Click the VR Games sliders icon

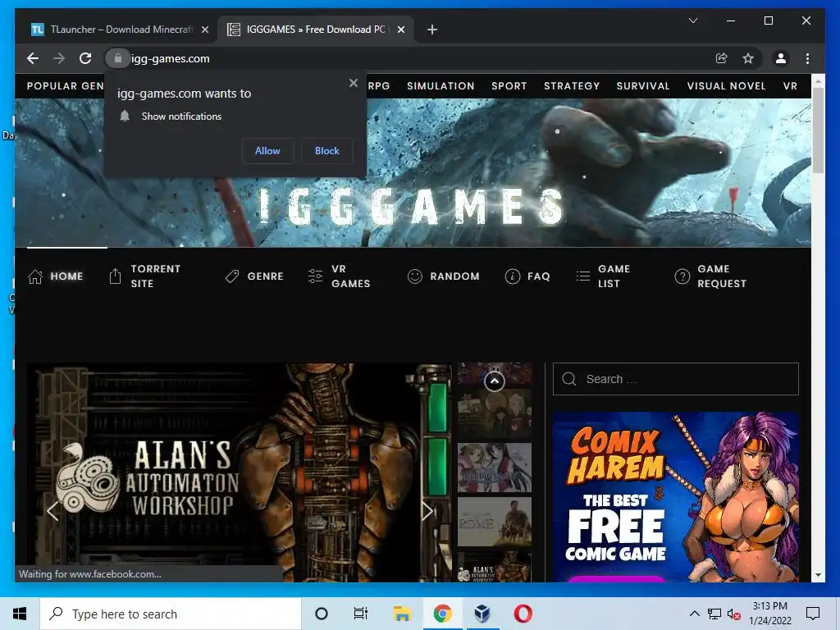click(316, 276)
